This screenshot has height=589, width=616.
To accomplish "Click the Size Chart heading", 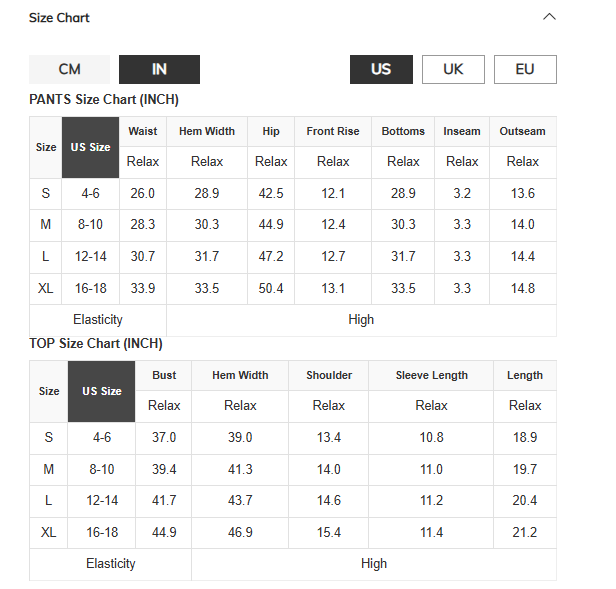I will pos(59,18).
